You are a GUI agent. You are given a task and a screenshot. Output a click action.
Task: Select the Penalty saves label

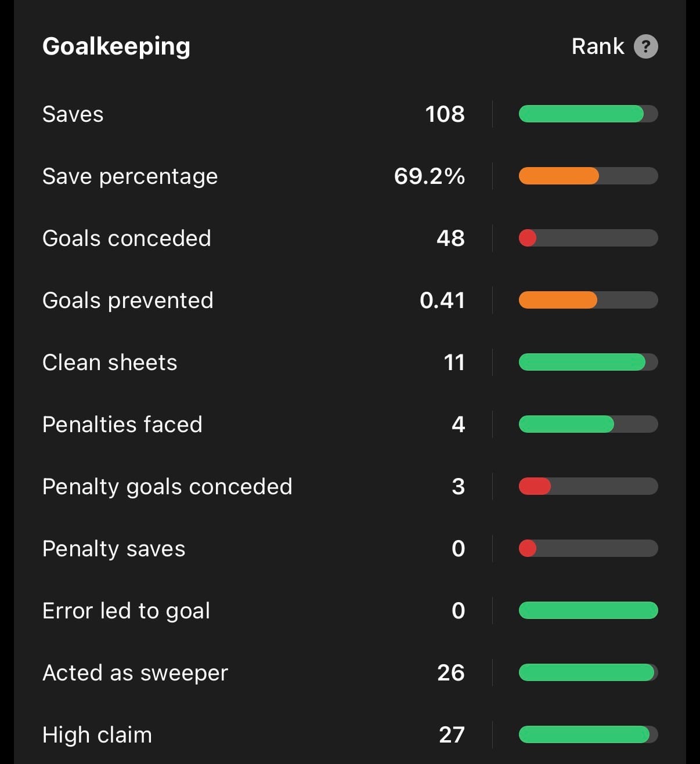click(x=114, y=549)
